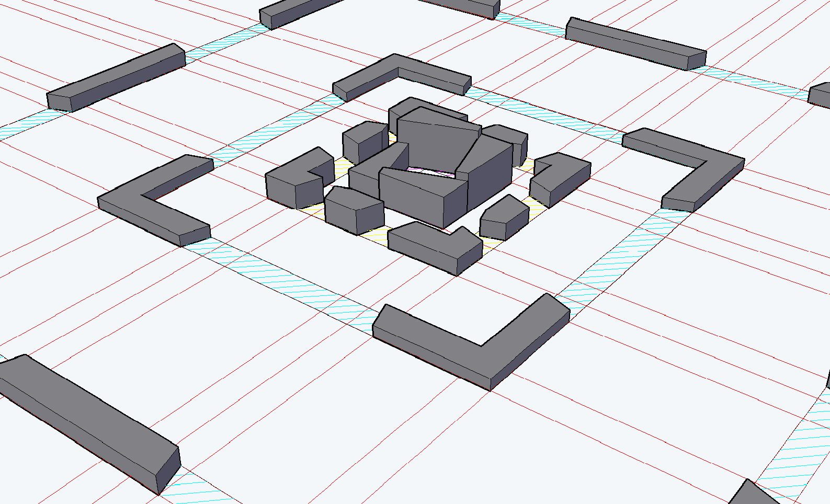Pick the long bar building at top right
The height and width of the screenshot is (504, 830).
coord(635,44)
